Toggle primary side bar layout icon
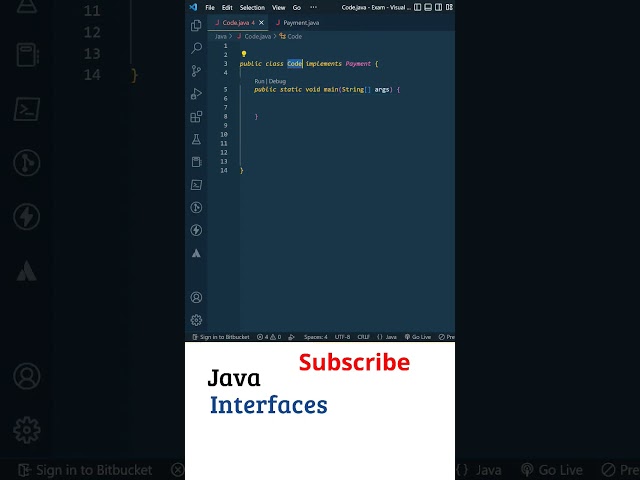This screenshot has height=480, width=640. pos(418,7)
